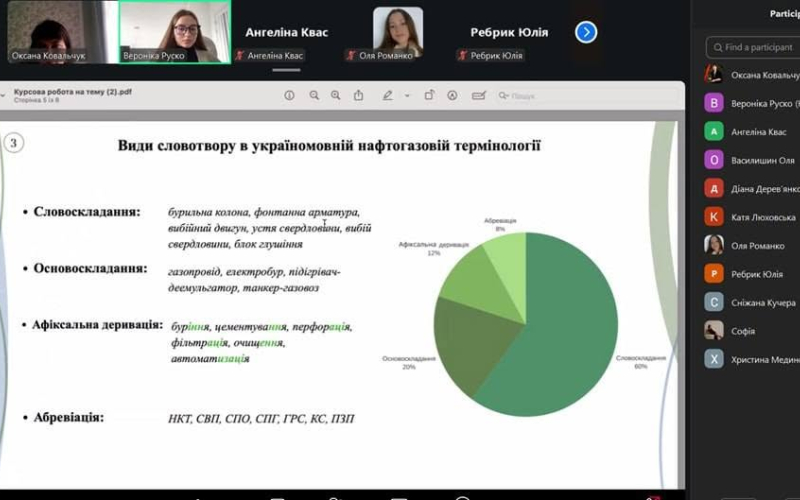Viewport: 800px width, 500px height.
Task: Click gray C avatar of Сніжана Кучера
Action: click(714, 302)
